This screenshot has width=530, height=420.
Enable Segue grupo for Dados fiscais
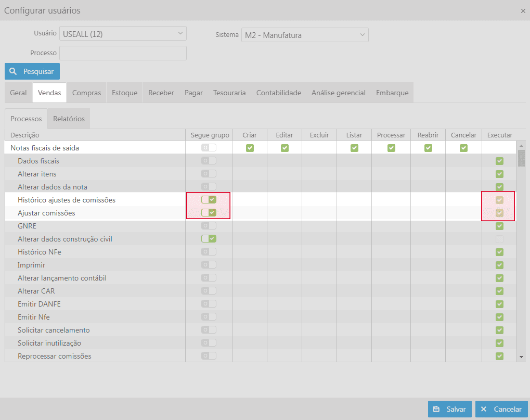click(209, 161)
